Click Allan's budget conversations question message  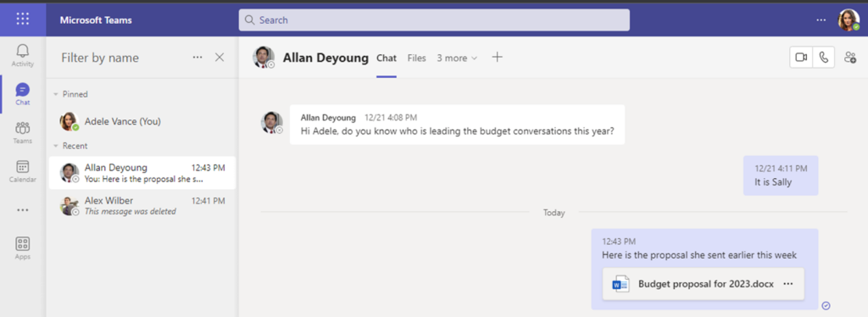(x=457, y=132)
